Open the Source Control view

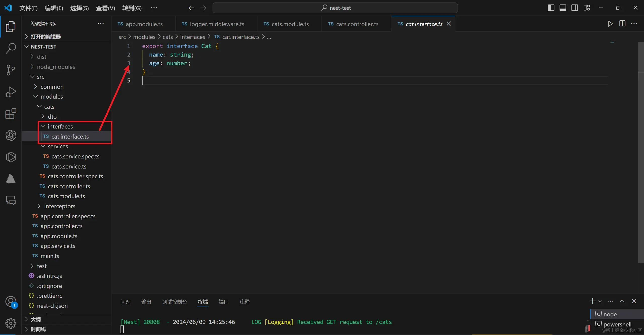[x=11, y=70]
